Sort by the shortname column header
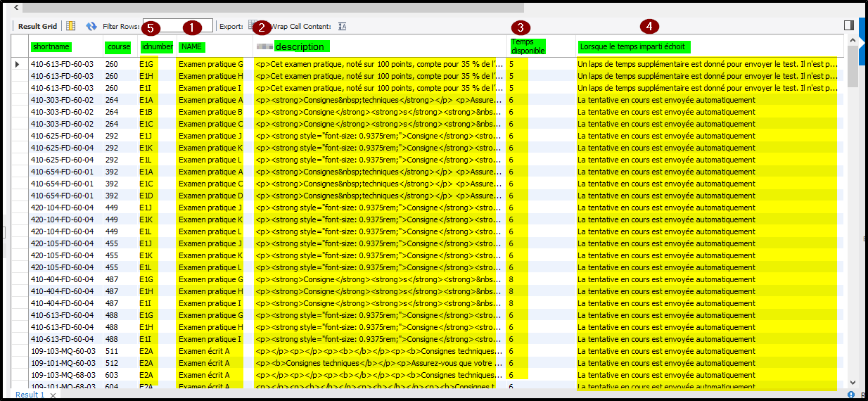The height and width of the screenshot is (401, 868). (x=51, y=46)
